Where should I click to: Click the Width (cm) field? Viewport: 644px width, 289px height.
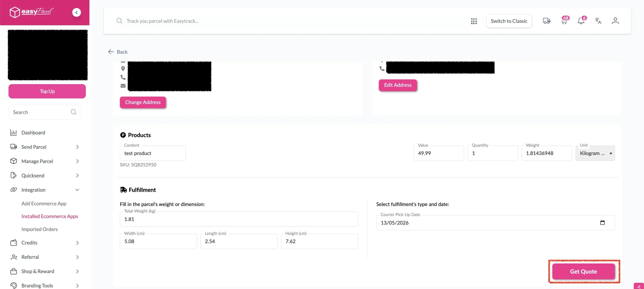tap(158, 241)
